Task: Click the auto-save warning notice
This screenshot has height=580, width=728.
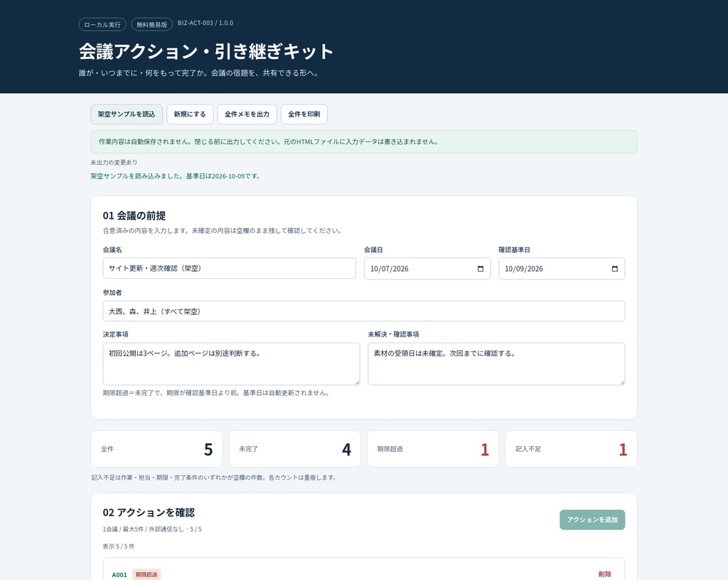Action: point(363,142)
